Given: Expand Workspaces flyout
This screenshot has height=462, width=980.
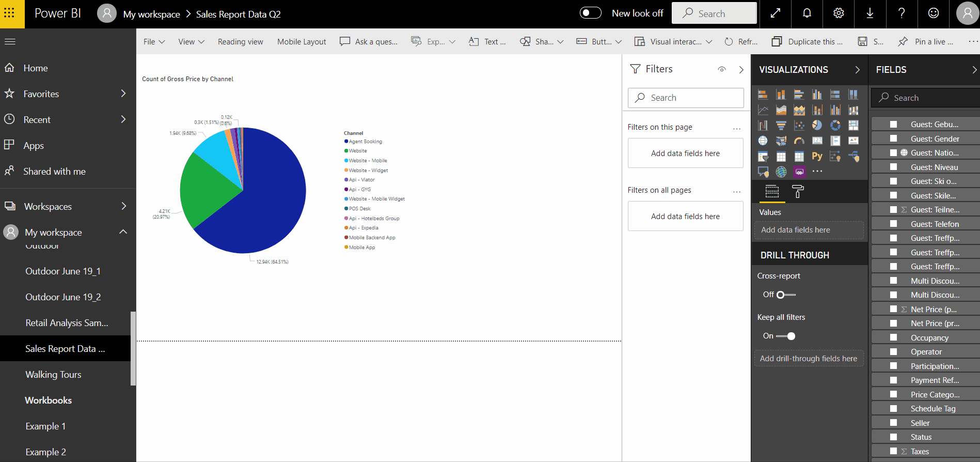Looking at the screenshot, I should 123,206.
